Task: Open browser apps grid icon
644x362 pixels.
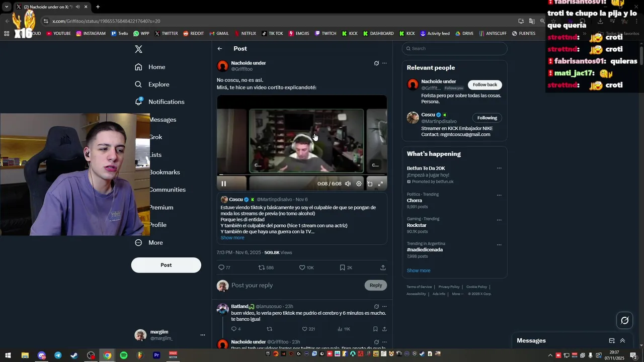Action: pyautogui.click(x=7, y=33)
